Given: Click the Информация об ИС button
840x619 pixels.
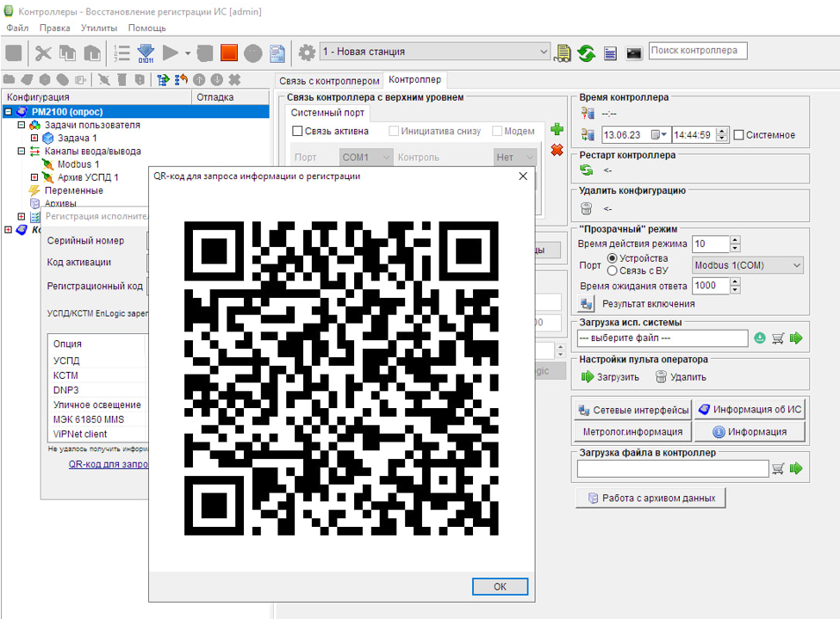Looking at the screenshot, I should click(x=750, y=410).
